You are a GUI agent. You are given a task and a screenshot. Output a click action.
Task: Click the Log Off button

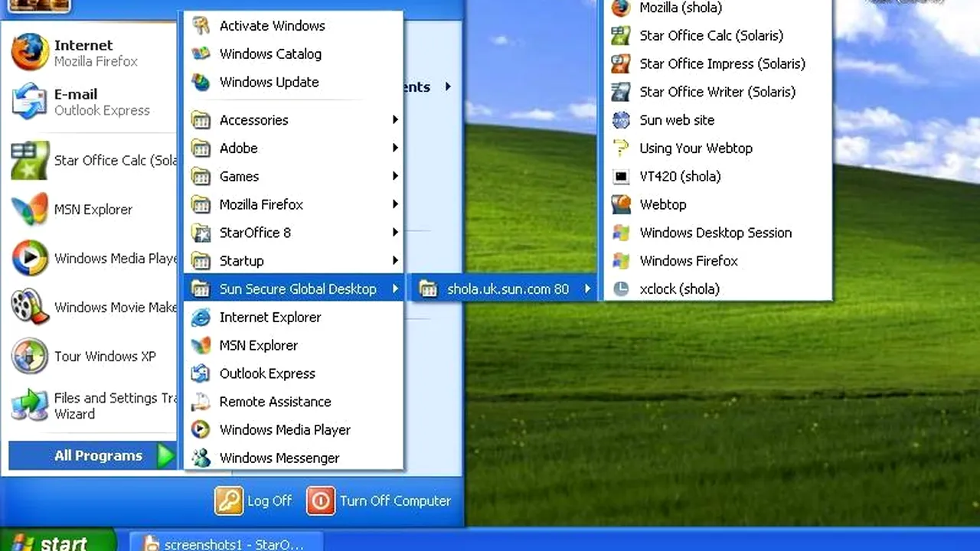(253, 500)
